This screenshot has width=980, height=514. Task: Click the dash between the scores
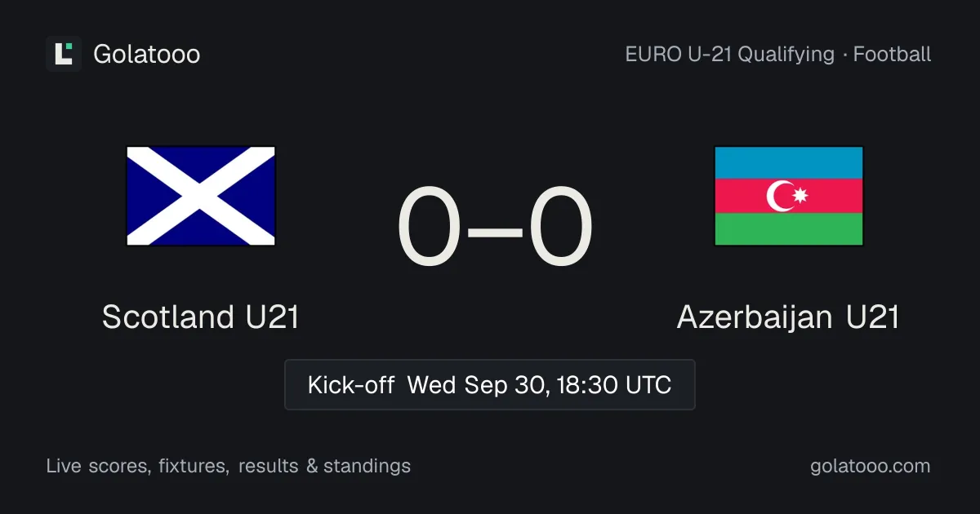(x=496, y=231)
